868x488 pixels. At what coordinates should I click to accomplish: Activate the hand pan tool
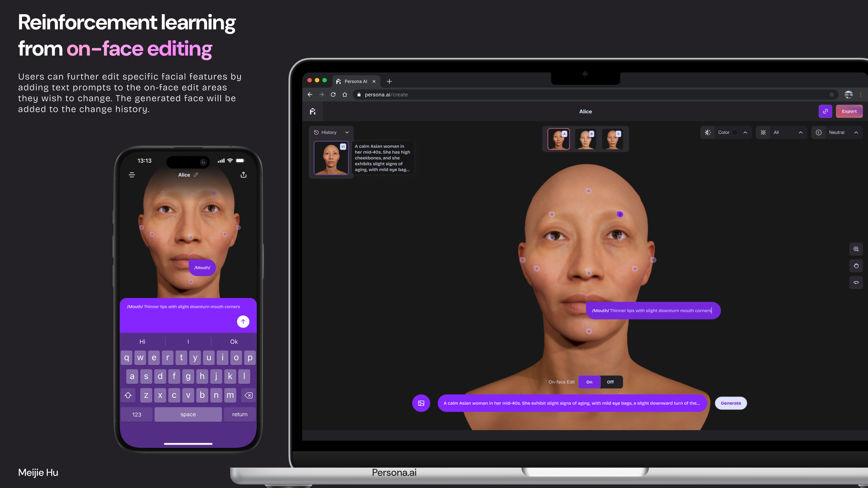click(856, 266)
